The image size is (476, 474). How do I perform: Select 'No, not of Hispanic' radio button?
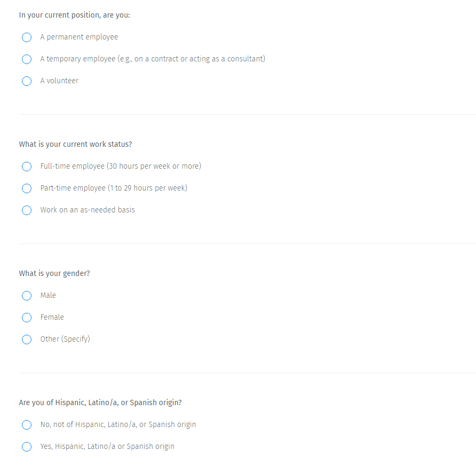click(27, 425)
